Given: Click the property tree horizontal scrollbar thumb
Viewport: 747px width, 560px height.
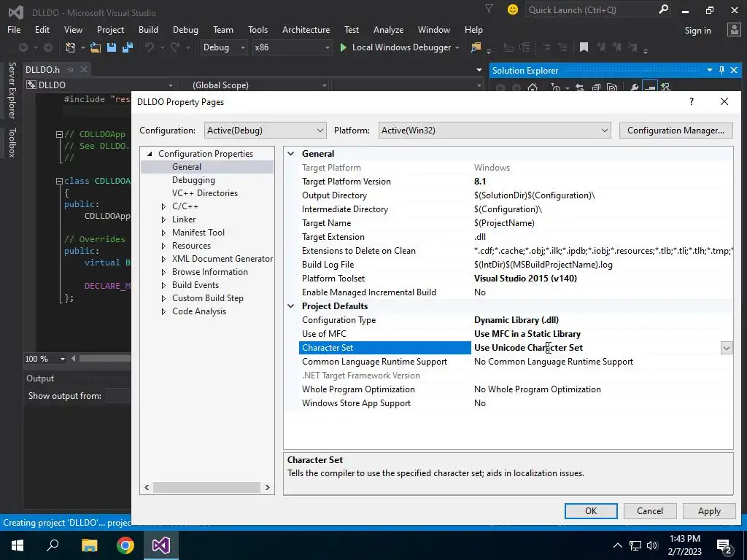Looking at the screenshot, I should pyautogui.click(x=206, y=488).
